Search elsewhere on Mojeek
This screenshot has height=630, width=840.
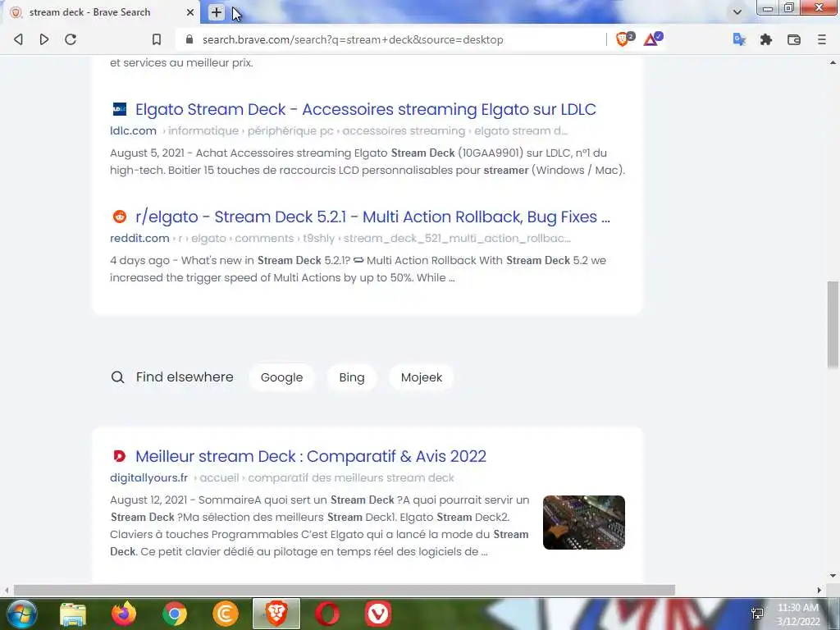click(422, 377)
